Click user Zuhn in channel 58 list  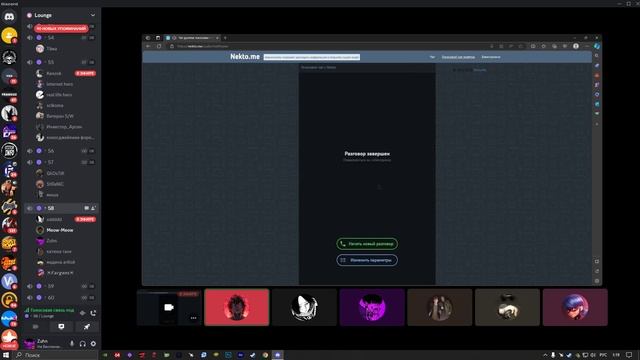52,241
